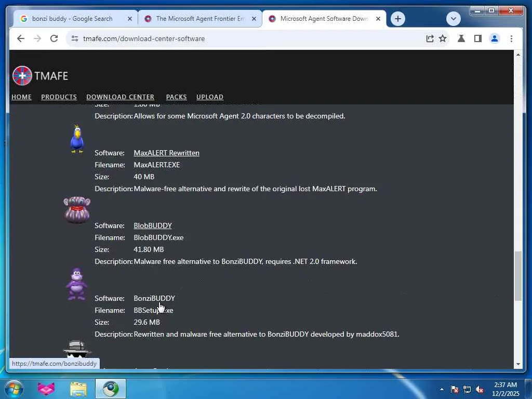
Task: Open Chrome Labs flask icon
Action: tap(461, 38)
